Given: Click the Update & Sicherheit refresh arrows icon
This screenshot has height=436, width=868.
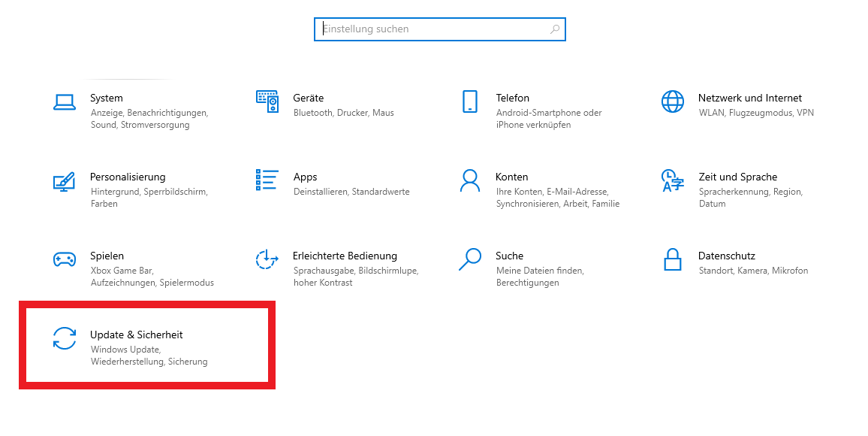Looking at the screenshot, I should coord(65,338).
